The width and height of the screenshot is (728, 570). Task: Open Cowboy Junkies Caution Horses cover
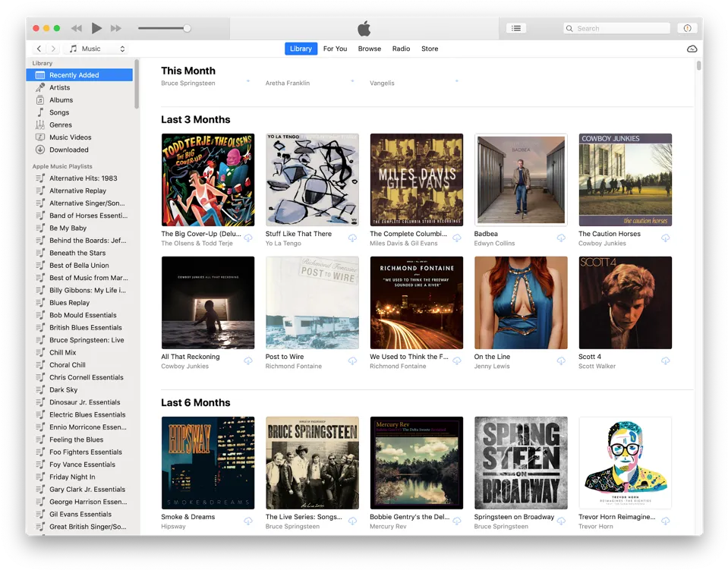[626, 180]
